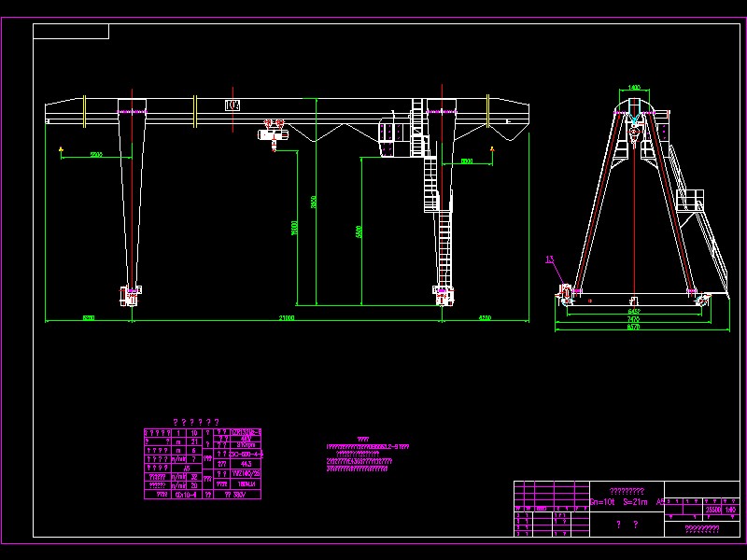Image resolution: width=747 pixels, height=560 pixels.
Task: Select the 4250 right cantilever dimension
Action: [x=485, y=318]
